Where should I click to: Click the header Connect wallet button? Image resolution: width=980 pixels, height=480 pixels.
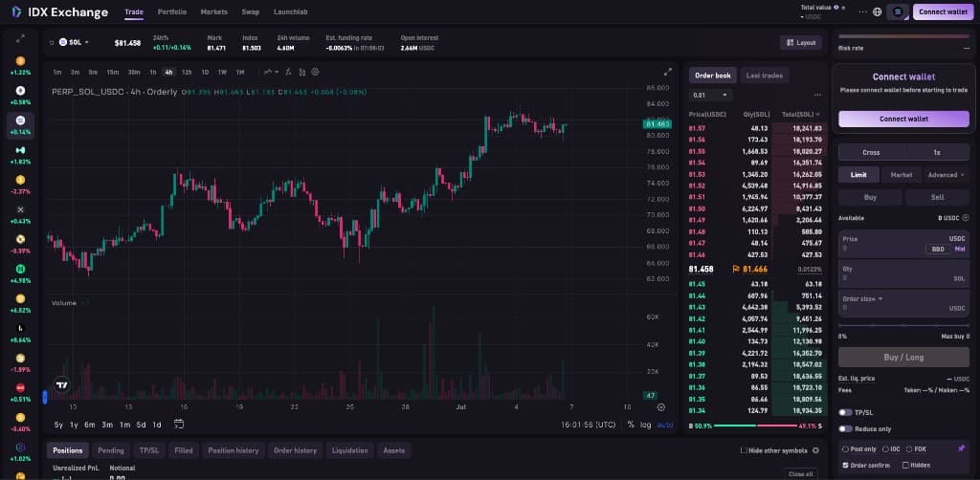click(943, 11)
